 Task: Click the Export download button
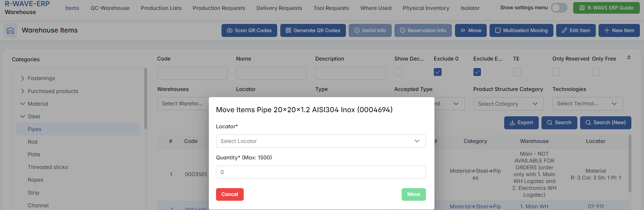pyautogui.click(x=521, y=123)
